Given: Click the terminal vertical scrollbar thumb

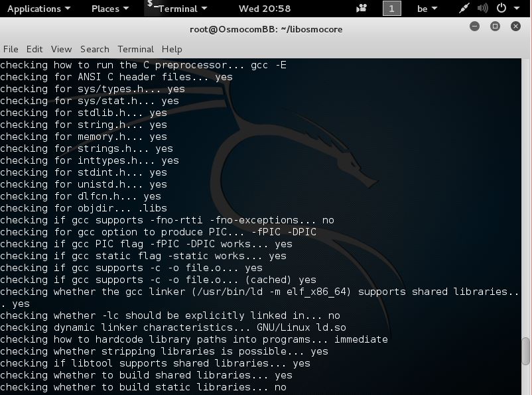Looking at the screenshot, I should point(526,351).
